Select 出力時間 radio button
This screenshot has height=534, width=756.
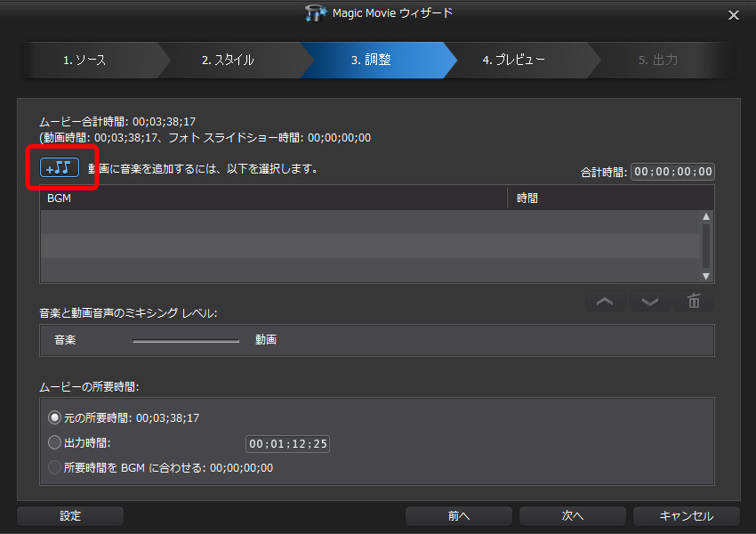55,442
